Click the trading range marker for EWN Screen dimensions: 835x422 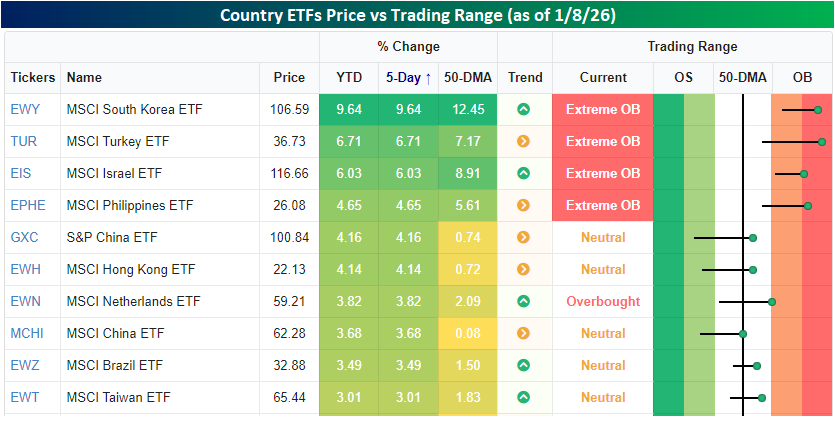click(x=772, y=301)
